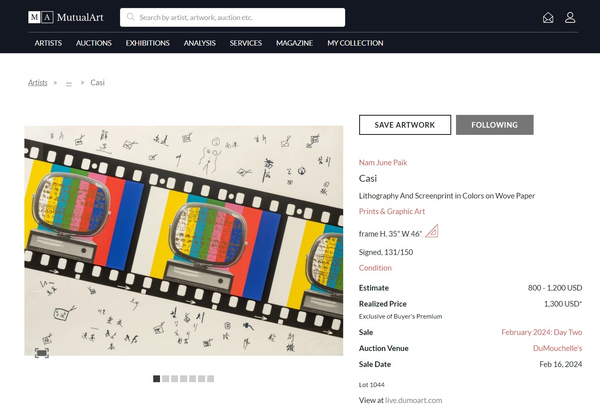Click the frame dimensions ruler icon
Image resolution: width=600 pixels, height=413 pixels.
[x=431, y=232]
